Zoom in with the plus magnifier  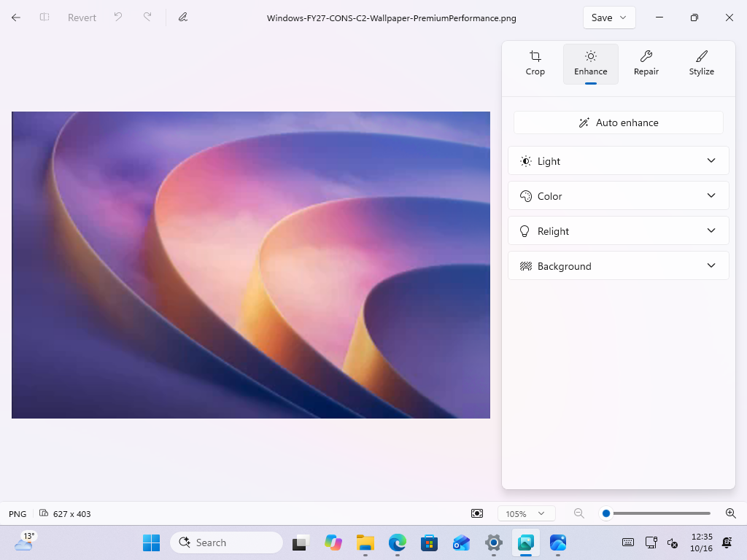[731, 513]
